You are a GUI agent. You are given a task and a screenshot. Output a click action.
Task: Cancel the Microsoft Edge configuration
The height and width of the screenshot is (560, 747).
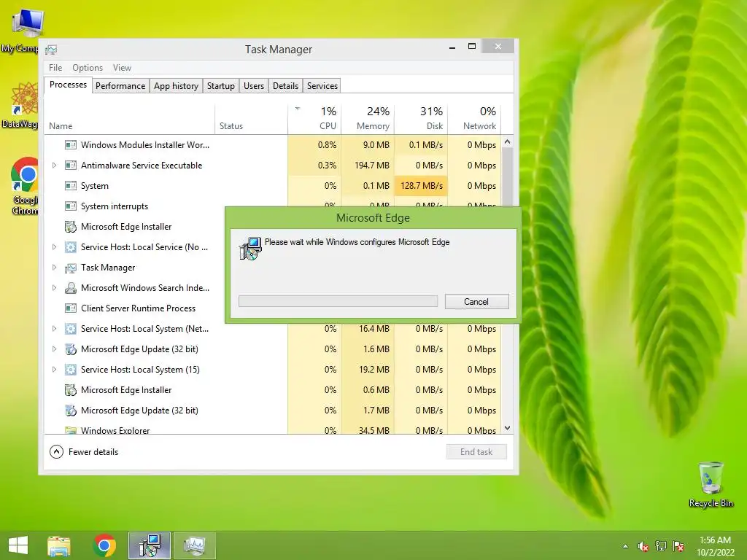[476, 301]
